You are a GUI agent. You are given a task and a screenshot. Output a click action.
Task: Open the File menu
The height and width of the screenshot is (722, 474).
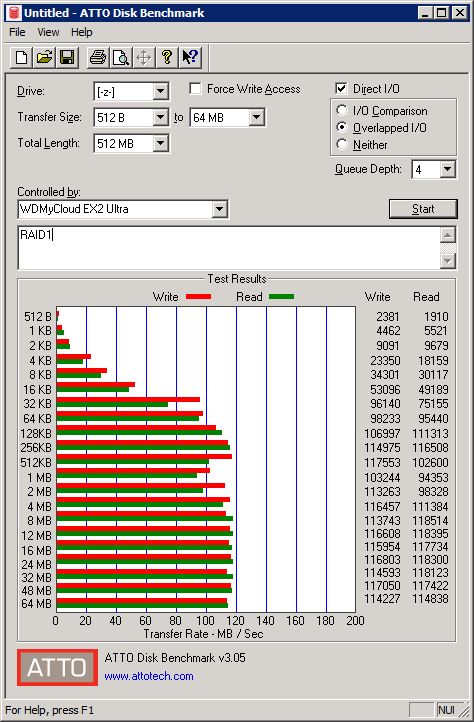17,32
